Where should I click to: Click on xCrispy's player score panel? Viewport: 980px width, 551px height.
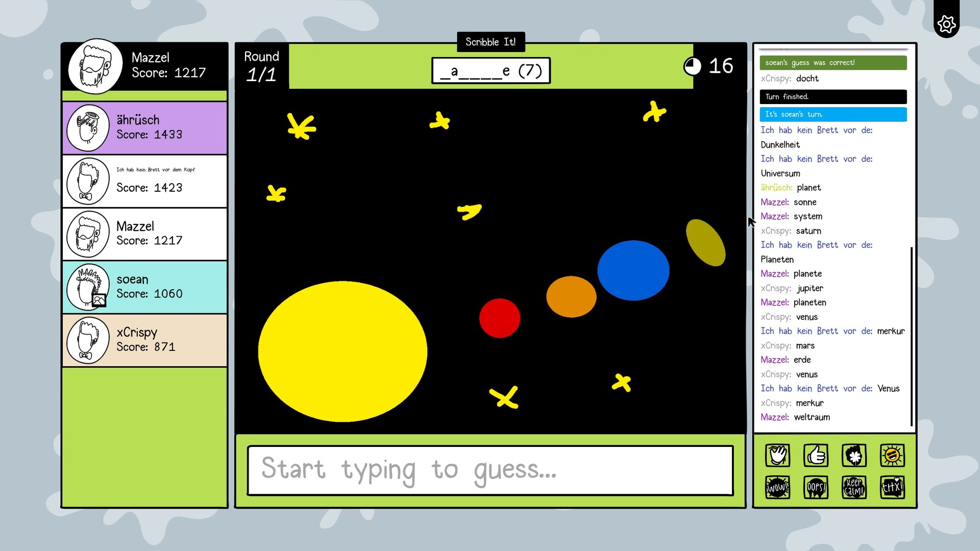point(144,340)
